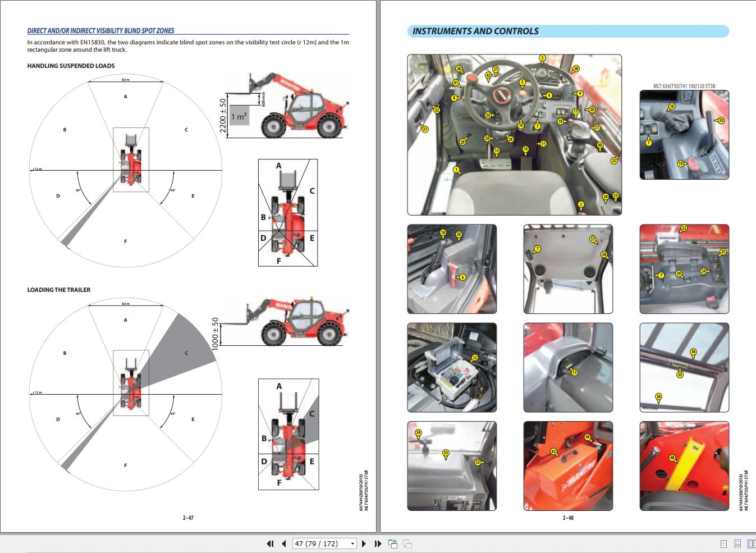Open the page number dropdown
This screenshot has width=756, height=553.
pos(354,543)
